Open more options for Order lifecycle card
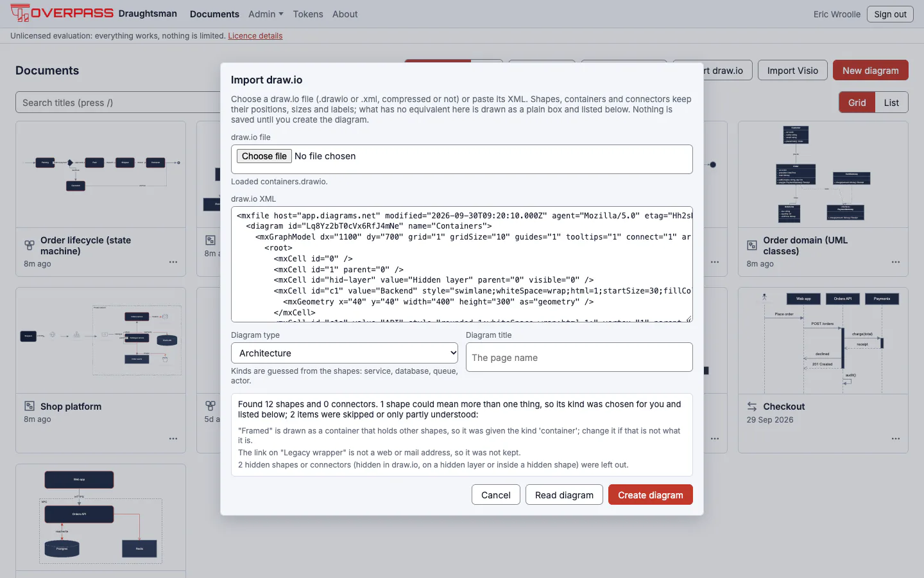Image resolution: width=924 pixels, height=578 pixels. tap(173, 262)
